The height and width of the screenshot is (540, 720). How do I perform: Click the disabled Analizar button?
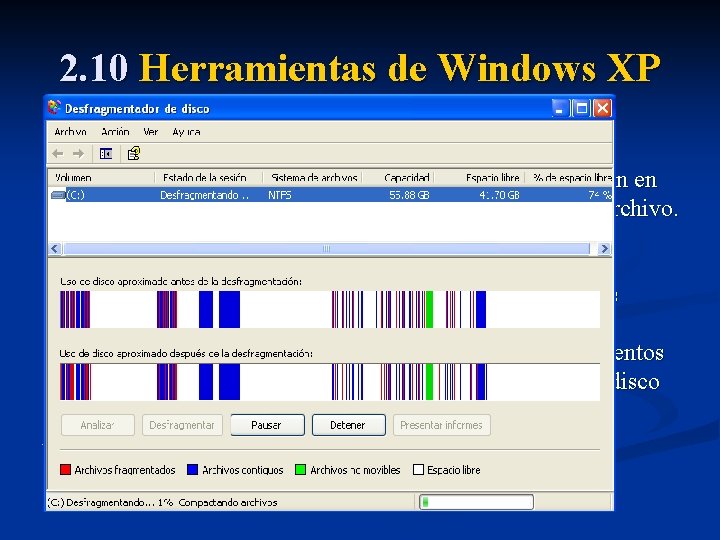click(x=98, y=425)
